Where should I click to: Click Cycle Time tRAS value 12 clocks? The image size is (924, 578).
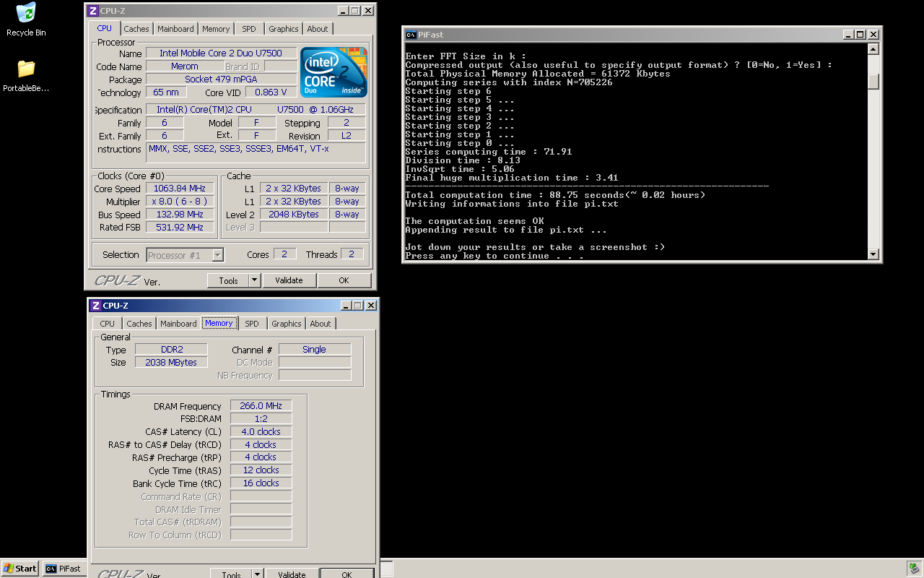coord(261,470)
